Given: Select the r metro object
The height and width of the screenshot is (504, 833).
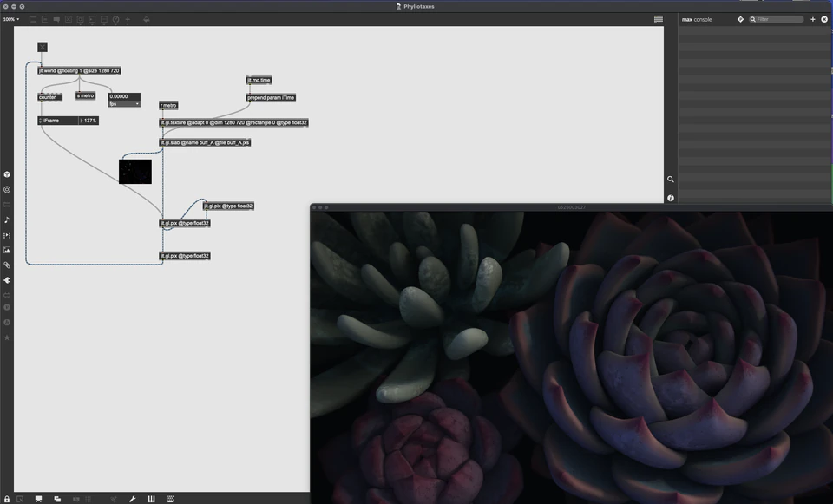Looking at the screenshot, I should click(168, 106).
